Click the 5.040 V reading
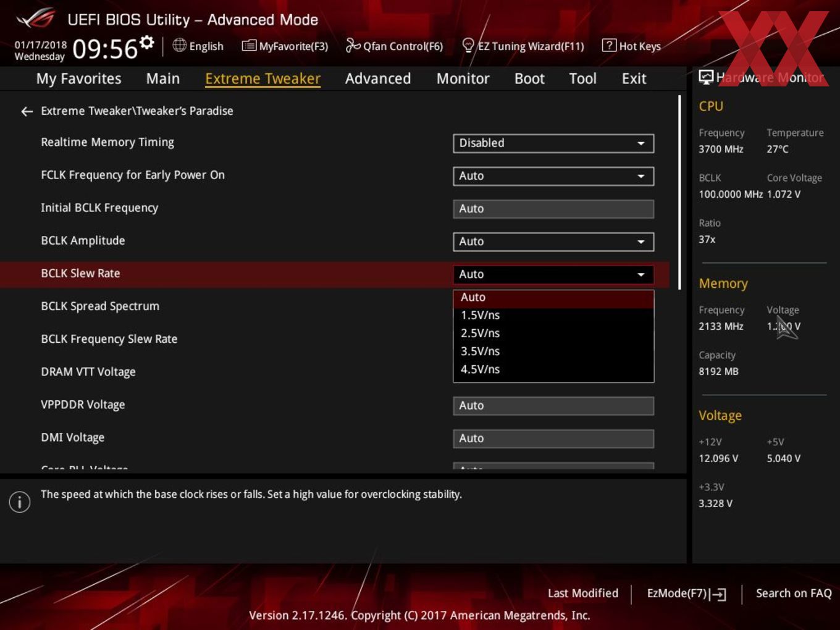This screenshot has width=840, height=630. pyautogui.click(x=784, y=458)
